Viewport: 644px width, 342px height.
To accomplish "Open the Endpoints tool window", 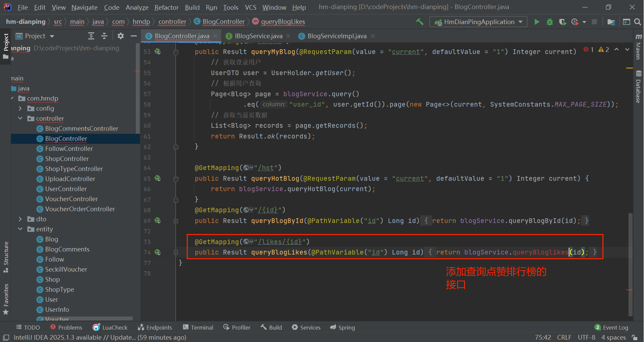I will point(155,328).
